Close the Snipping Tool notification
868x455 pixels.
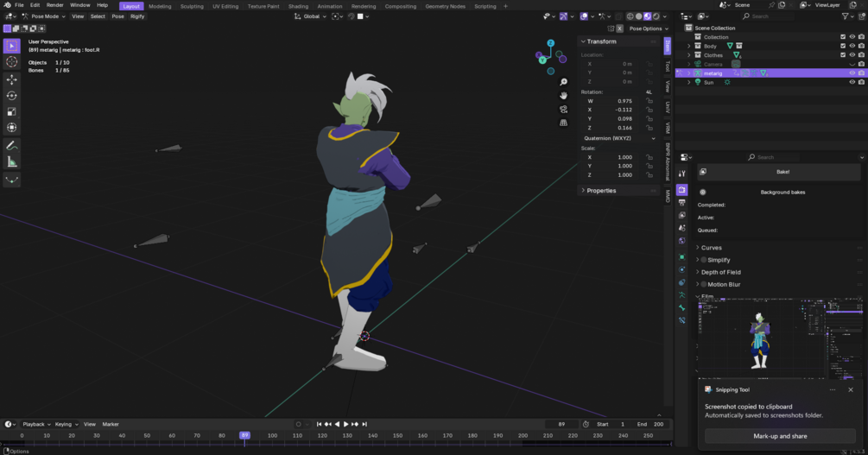(x=851, y=389)
